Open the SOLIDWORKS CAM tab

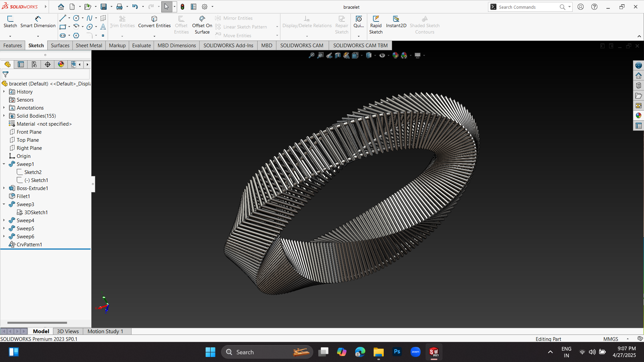pyautogui.click(x=302, y=46)
